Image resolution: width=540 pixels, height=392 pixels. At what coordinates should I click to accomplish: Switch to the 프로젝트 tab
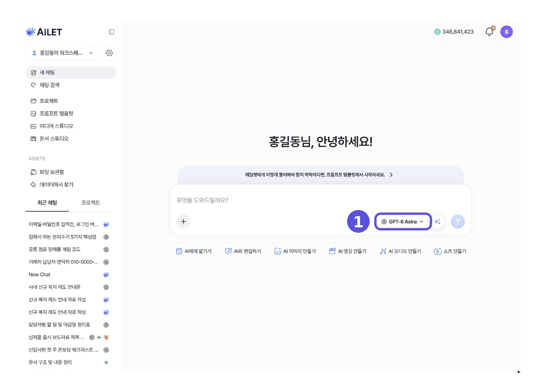(91, 203)
